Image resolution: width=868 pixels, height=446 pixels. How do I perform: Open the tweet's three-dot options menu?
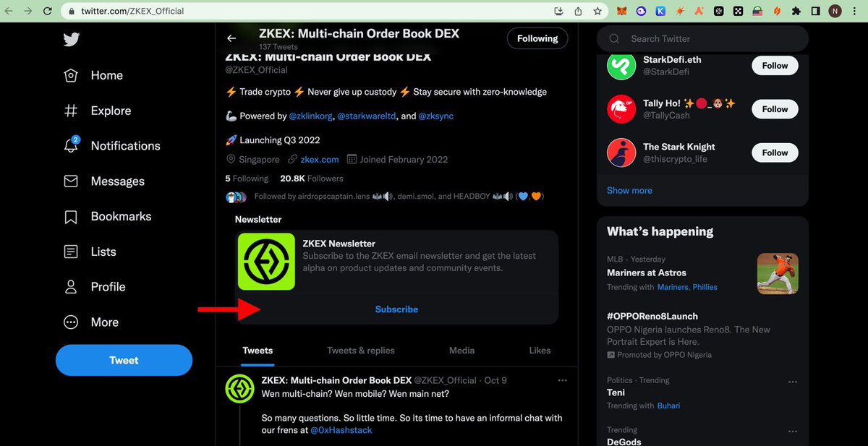tap(562, 380)
